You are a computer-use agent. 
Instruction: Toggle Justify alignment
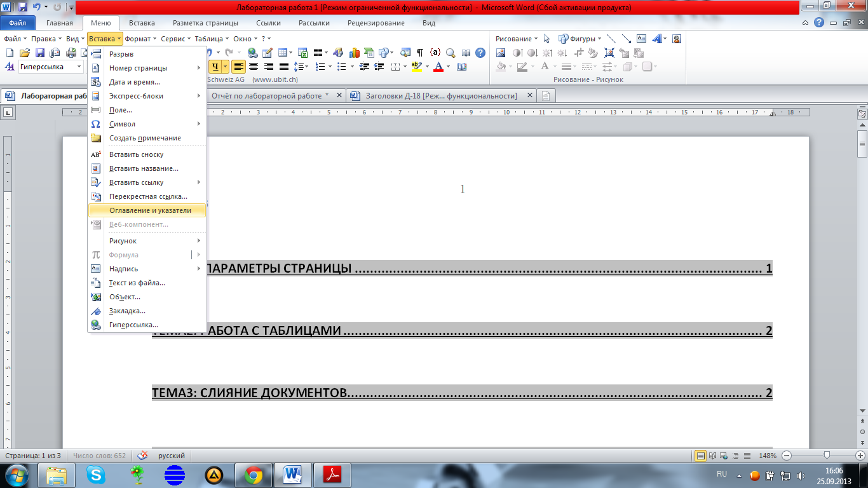(x=284, y=66)
